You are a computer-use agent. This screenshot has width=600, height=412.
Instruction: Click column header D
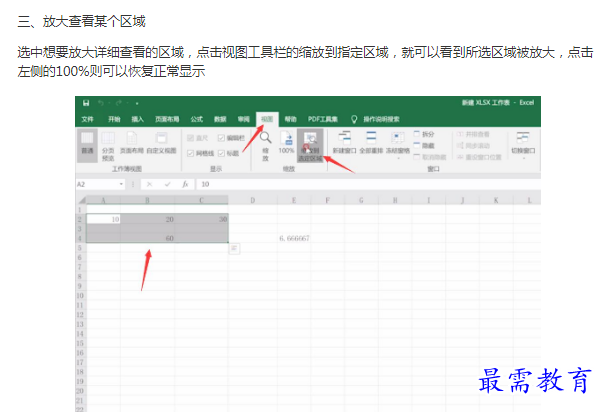[253, 200]
